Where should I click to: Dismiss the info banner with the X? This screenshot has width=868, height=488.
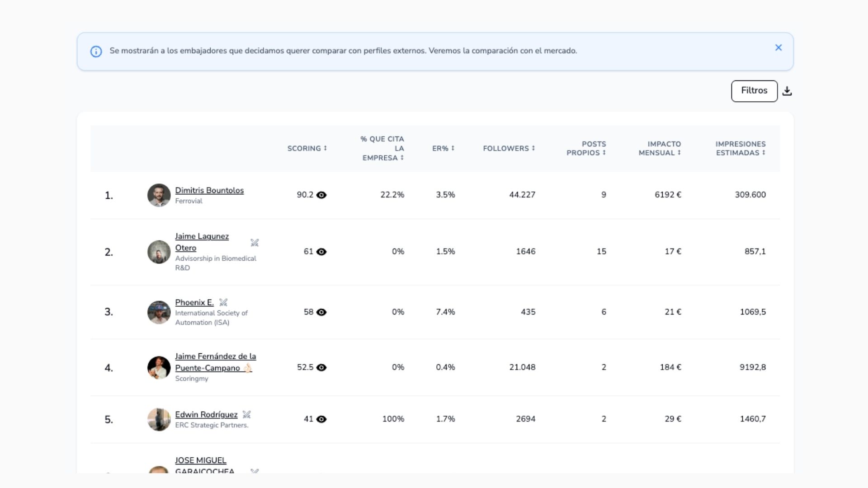pos(778,47)
